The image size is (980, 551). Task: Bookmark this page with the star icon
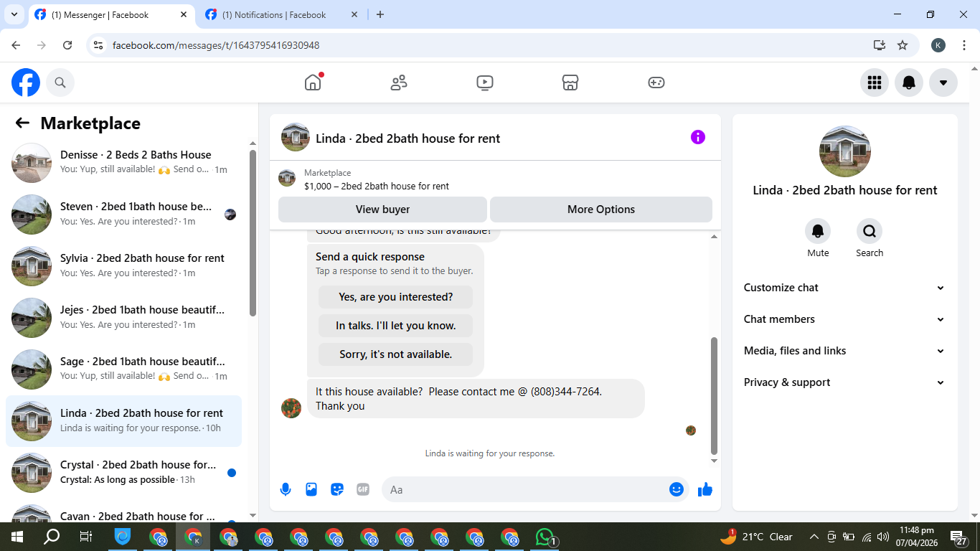click(x=903, y=45)
